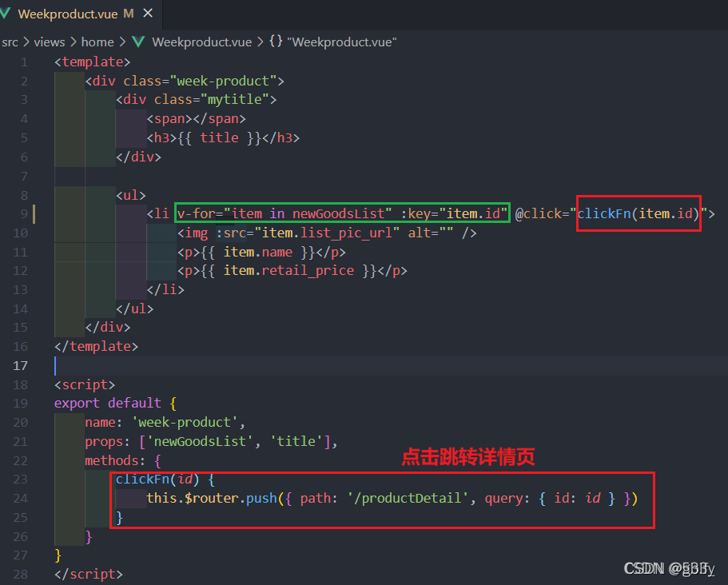The width and height of the screenshot is (728, 585).
Task: Open the Weekproduct.vue breadcrumb file segment
Action: click(201, 42)
